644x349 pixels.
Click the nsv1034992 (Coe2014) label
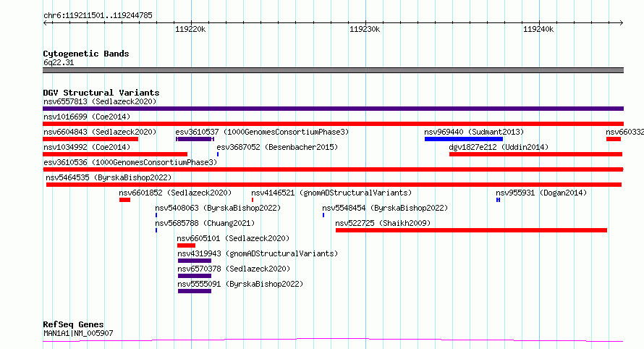pyautogui.click(x=87, y=147)
